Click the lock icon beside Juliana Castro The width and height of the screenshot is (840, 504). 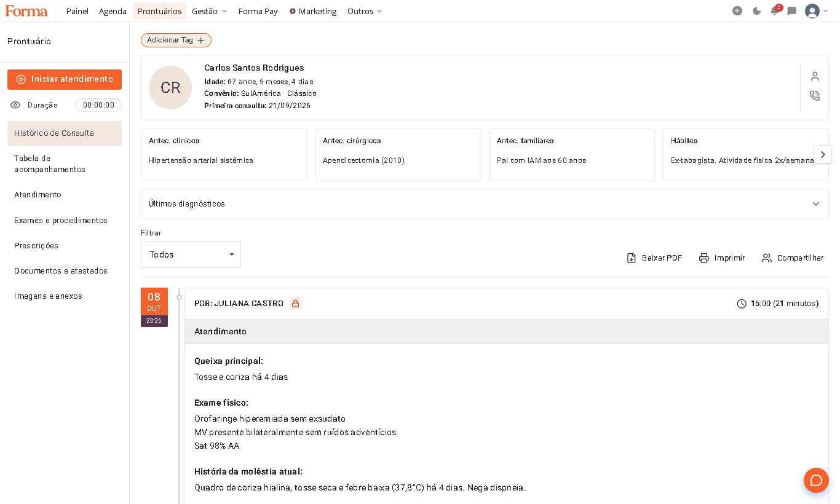click(296, 304)
